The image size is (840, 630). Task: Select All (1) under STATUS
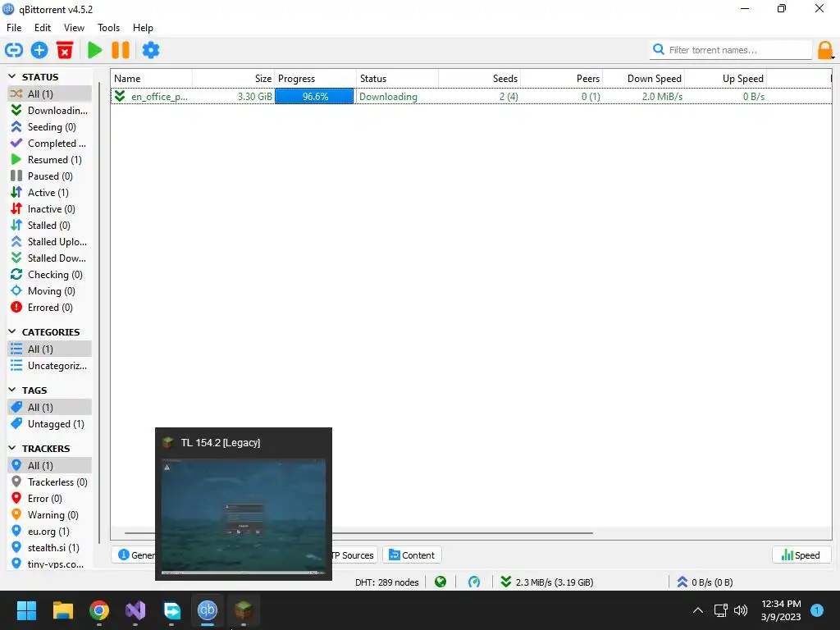(49, 94)
